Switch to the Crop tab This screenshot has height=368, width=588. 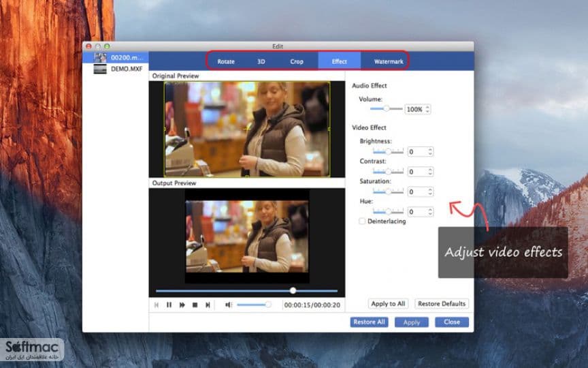pyautogui.click(x=297, y=61)
